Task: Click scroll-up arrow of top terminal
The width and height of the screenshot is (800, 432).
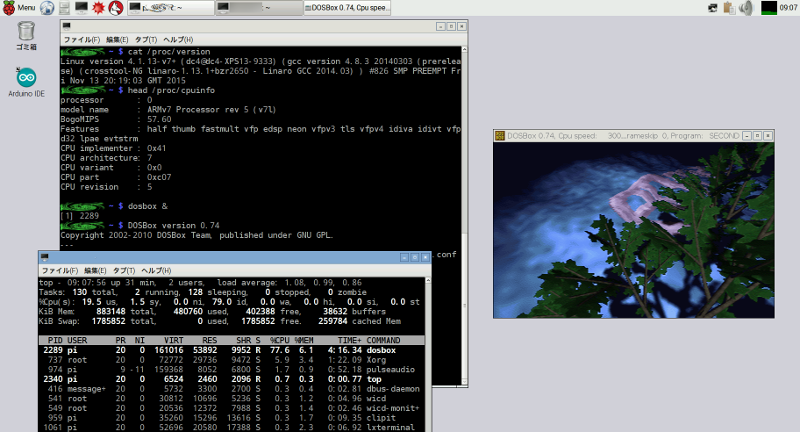Action: [x=428, y=281]
